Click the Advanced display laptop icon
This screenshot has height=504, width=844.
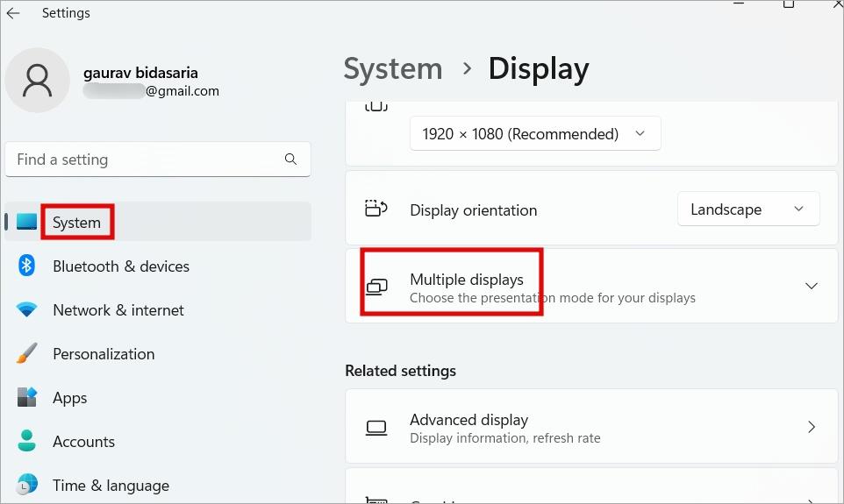click(376, 428)
